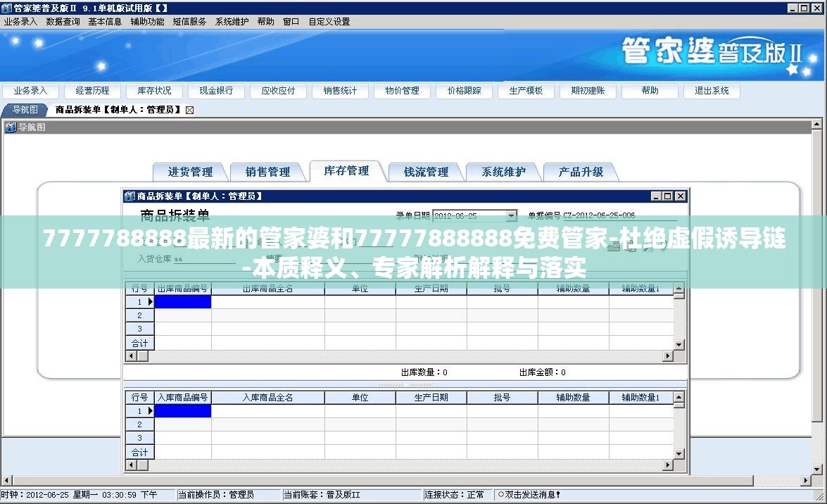Viewport: 827px width, 504px height.
Task: Select the highlighted 入库商品编号 cell in row 1
Action: 182,410
